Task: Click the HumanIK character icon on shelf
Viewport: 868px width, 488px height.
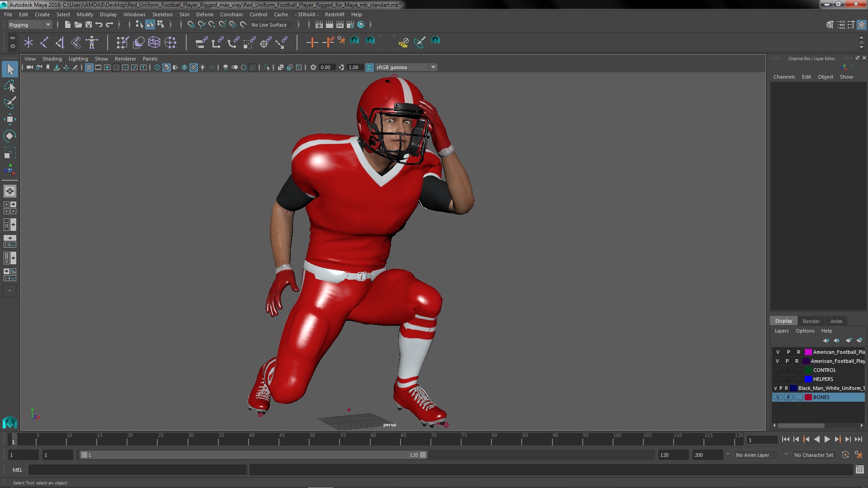Action: pos(92,42)
